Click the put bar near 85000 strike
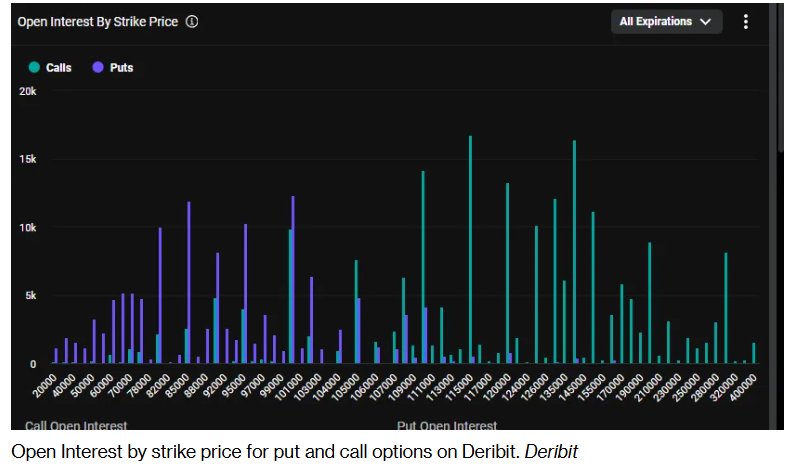The height and width of the screenshot is (466, 812). (x=189, y=283)
